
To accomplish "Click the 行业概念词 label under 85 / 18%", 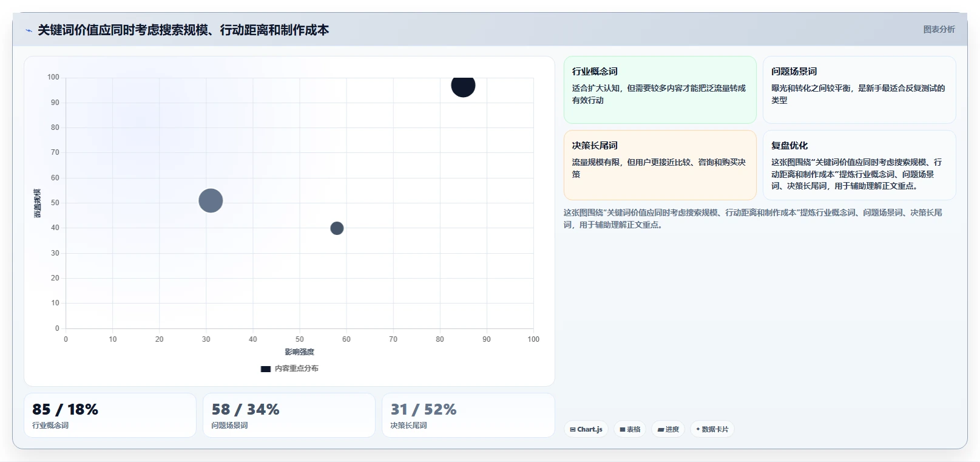I will 50,426.
